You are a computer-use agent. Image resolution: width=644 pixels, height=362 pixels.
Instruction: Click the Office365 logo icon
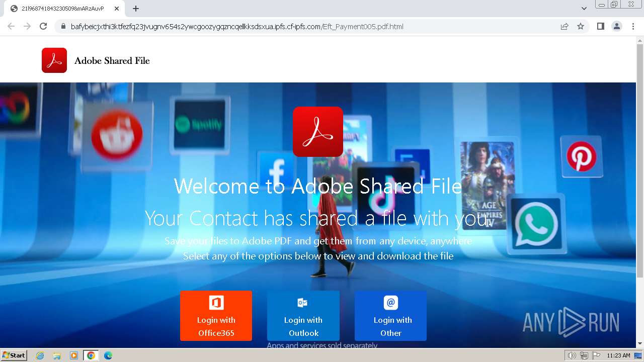coord(216,303)
